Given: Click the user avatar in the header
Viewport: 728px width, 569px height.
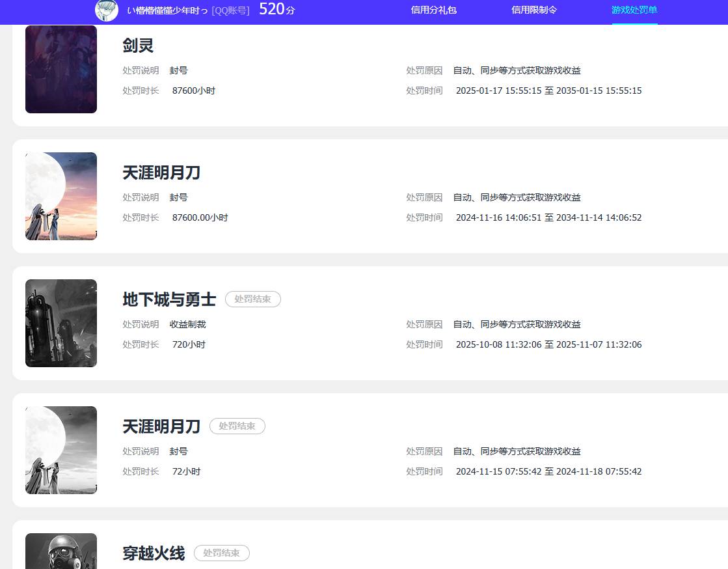Looking at the screenshot, I should pos(107,10).
